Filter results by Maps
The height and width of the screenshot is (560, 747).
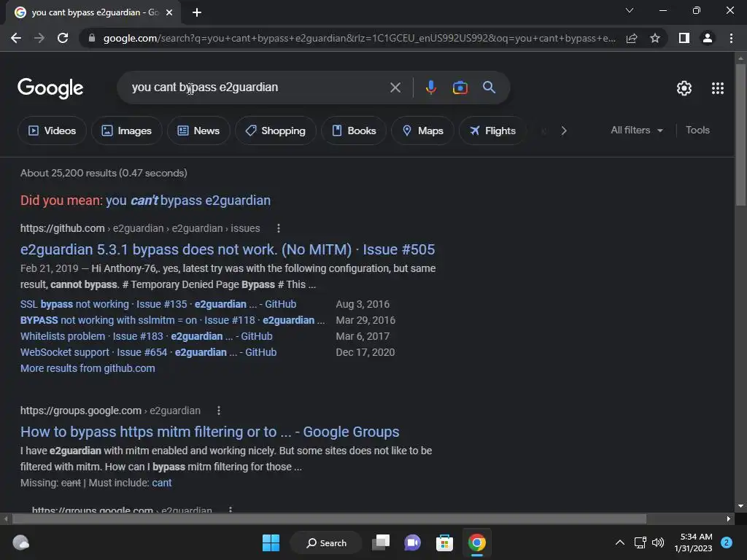pyautogui.click(x=422, y=131)
